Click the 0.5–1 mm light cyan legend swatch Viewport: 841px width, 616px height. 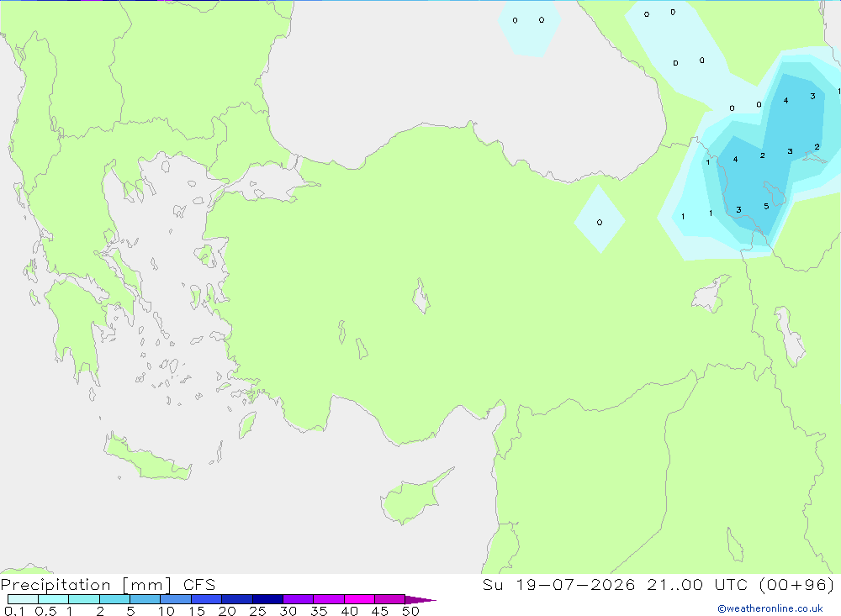(54, 599)
